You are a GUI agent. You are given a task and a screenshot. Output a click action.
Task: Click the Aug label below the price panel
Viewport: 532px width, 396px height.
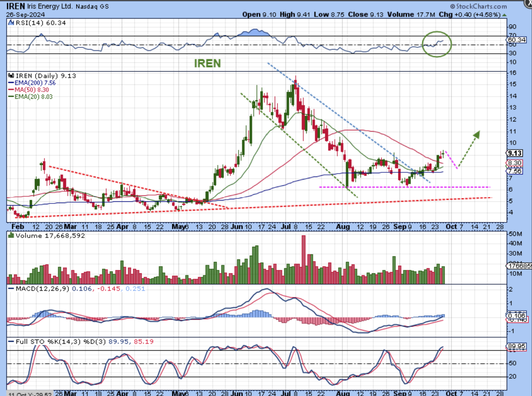click(x=344, y=227)
